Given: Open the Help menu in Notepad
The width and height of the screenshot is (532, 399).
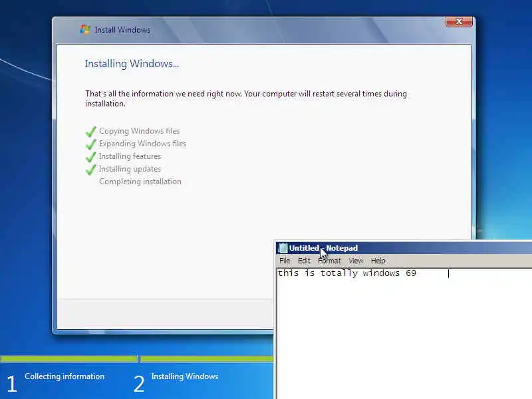Looking at the screenshot, I should [378, 261].
